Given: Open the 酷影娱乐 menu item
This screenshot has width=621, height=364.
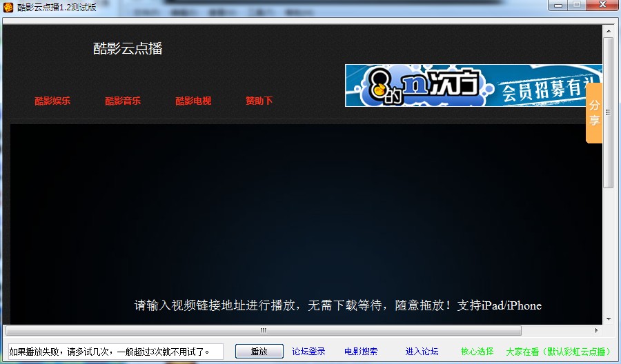Looking at the screenshot, I should pyautogui.click(x=52, y=101).
